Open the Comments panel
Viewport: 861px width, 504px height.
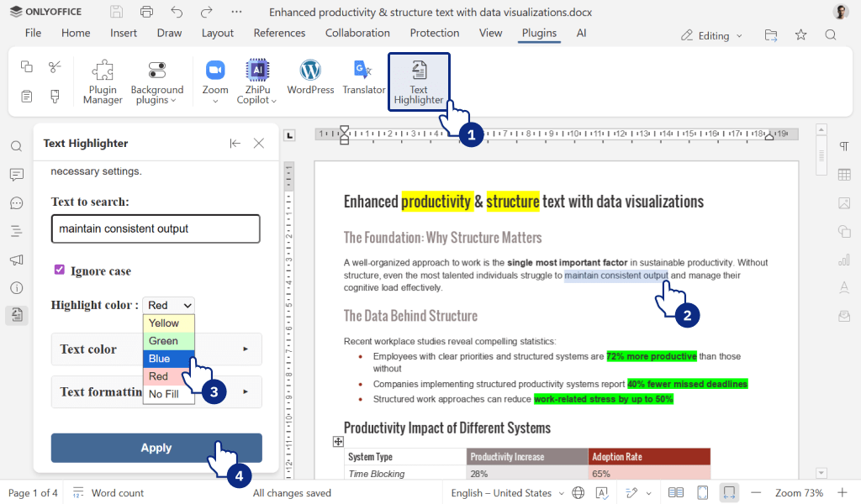[15, 174]
